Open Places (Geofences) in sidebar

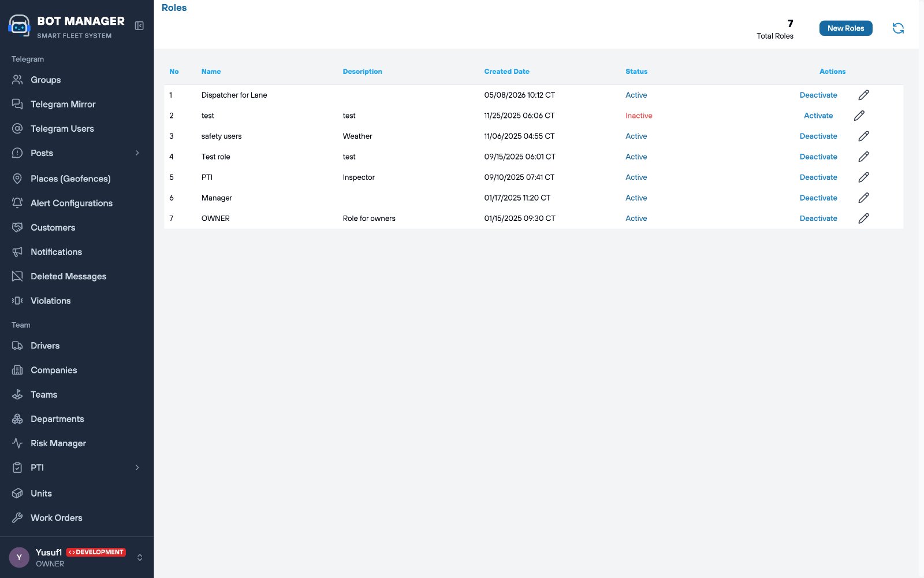point(77,179)
